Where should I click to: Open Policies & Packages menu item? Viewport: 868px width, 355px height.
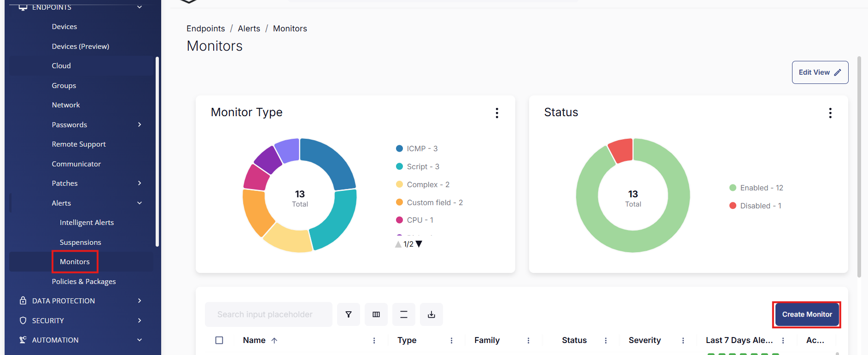tap(84, 282)
